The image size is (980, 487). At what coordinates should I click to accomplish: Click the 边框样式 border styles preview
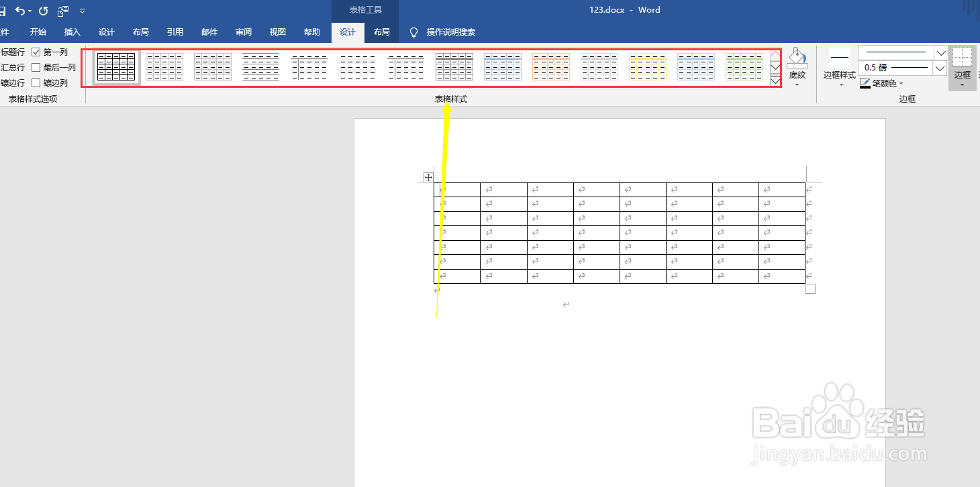tap(840, 58)
